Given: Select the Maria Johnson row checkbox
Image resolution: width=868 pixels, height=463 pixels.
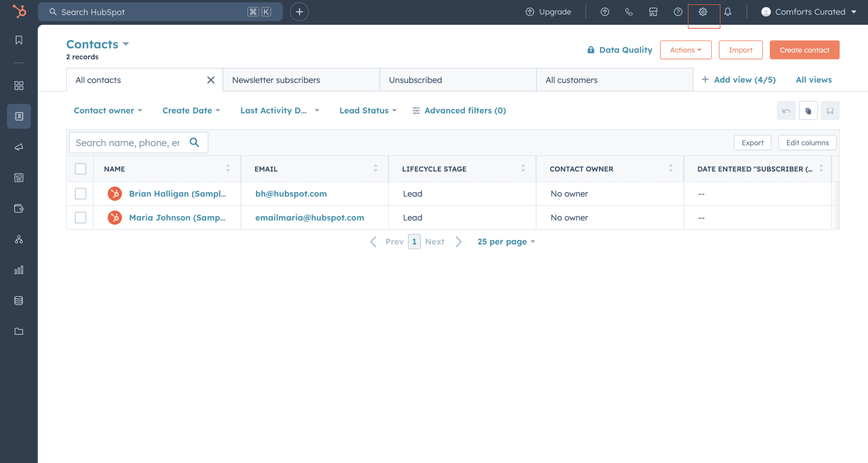Looking at the screenshot, I should pyautogui.click(x=81, y=218).
